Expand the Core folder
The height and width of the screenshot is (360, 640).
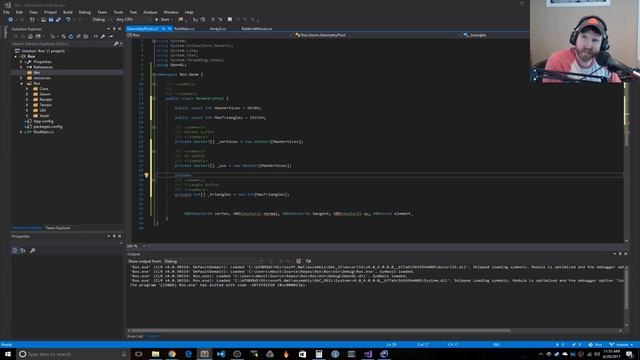point(27,89)
